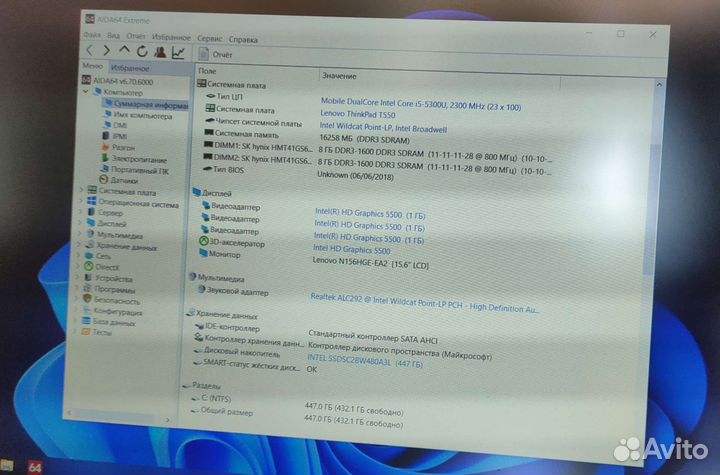Open the Отчёт menu

[136, 36]
